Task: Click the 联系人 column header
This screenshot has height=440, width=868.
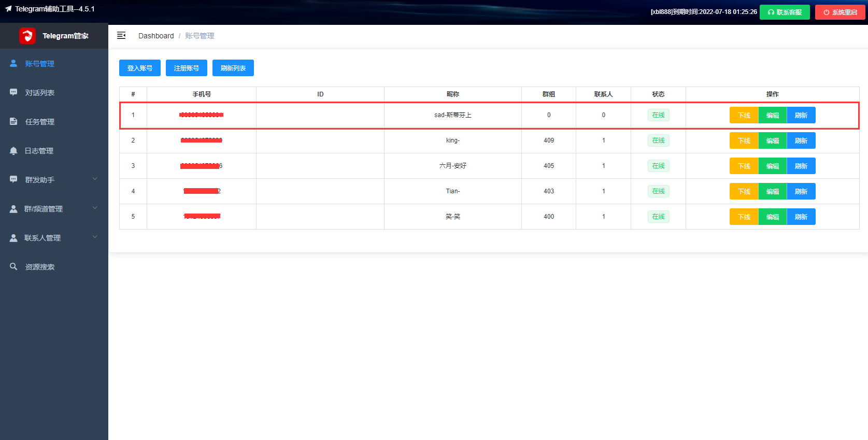Action: [603, 94]
